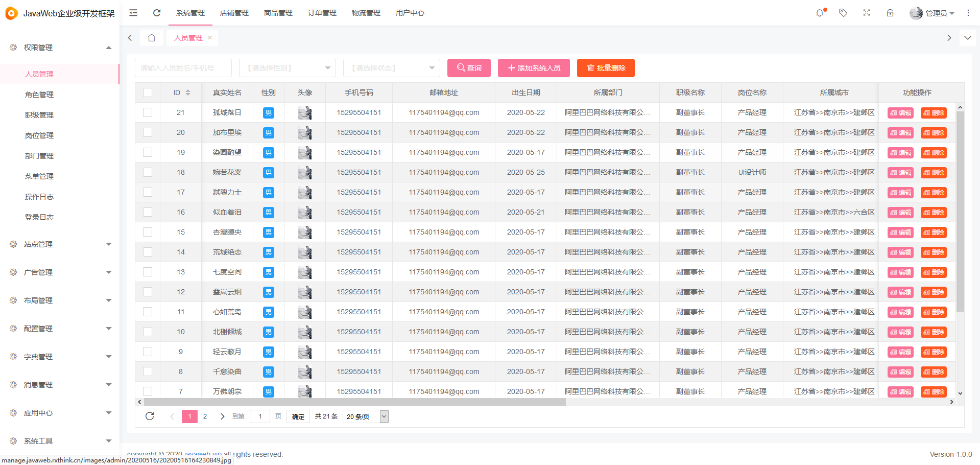Switch to the 订单管理 menu
Image resolution: width=980 pixels, height=465 pixels.
322,13
